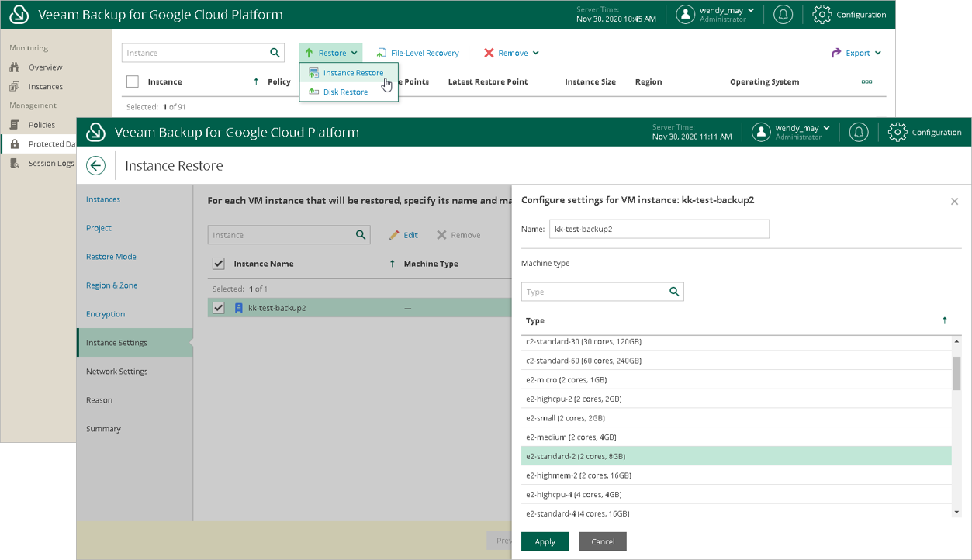Screen dimensions: 972x560
Task: Select machine type e2-highmem-2 (2 cores, 16GB)
Action: click(x=736, y=475)
